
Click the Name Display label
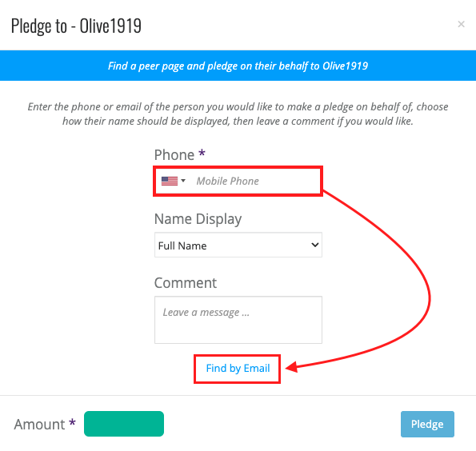198,219
